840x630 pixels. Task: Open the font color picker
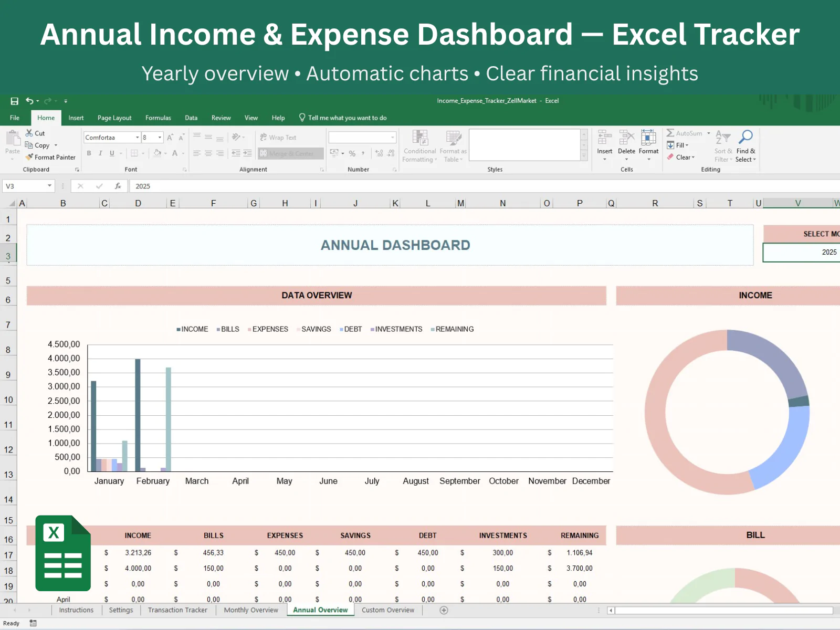click(183, 153)
